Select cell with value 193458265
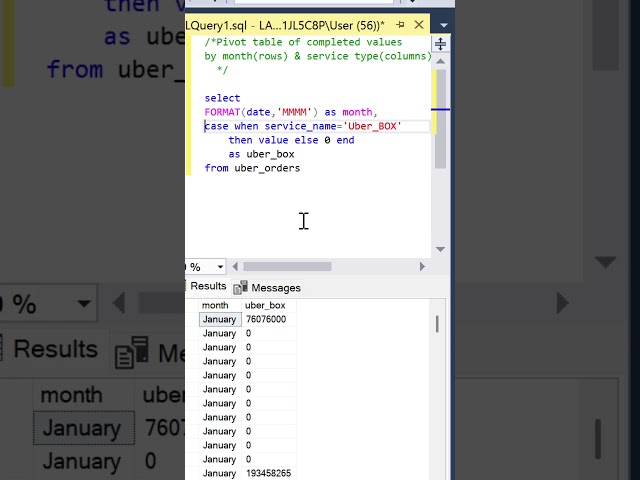640x480 pixels. pyautogui.click(x=269, y=473)
